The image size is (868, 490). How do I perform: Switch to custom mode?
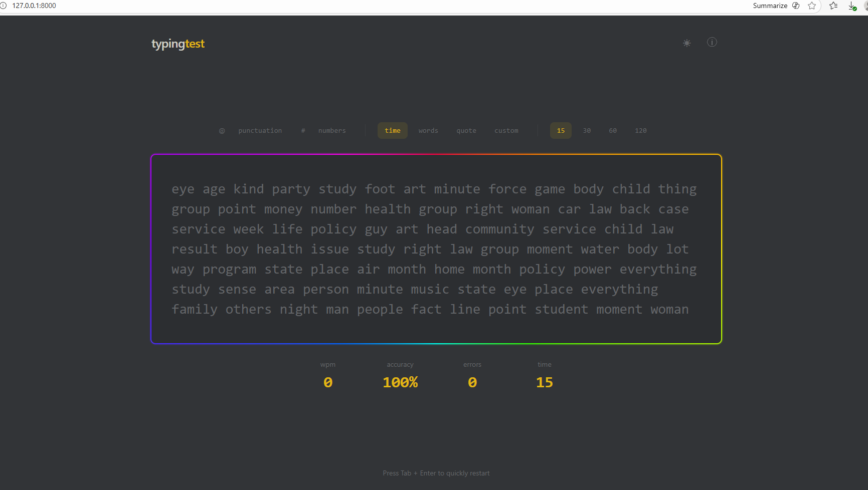click(x=506, y=131)
